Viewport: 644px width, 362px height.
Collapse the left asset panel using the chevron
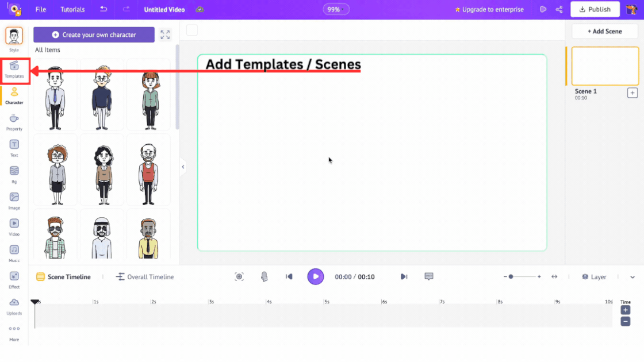(x=183, y=167)
